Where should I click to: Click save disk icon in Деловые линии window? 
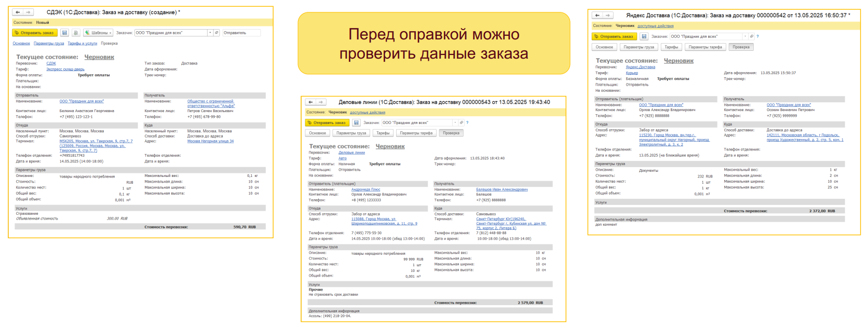pyautogui.click(x=356, y=123)
